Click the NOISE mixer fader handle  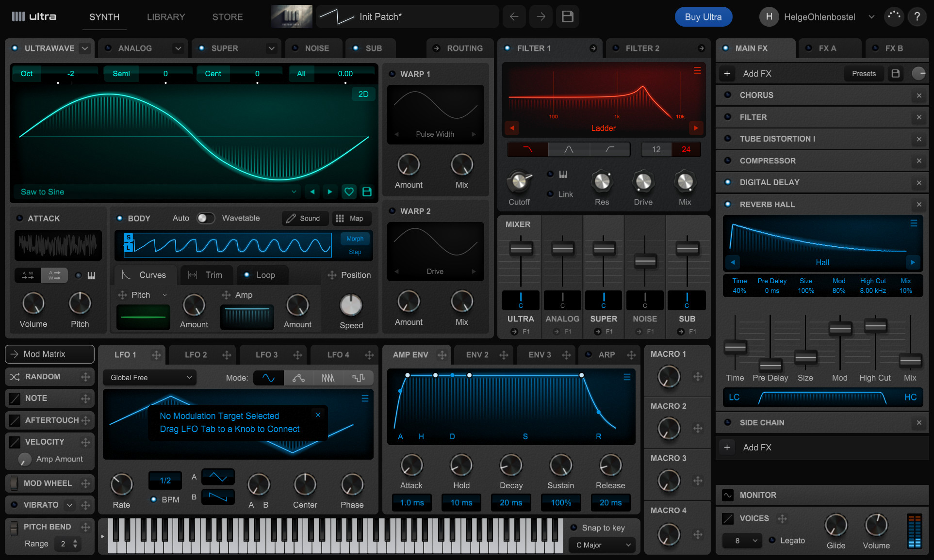click(x=645, y=261)
